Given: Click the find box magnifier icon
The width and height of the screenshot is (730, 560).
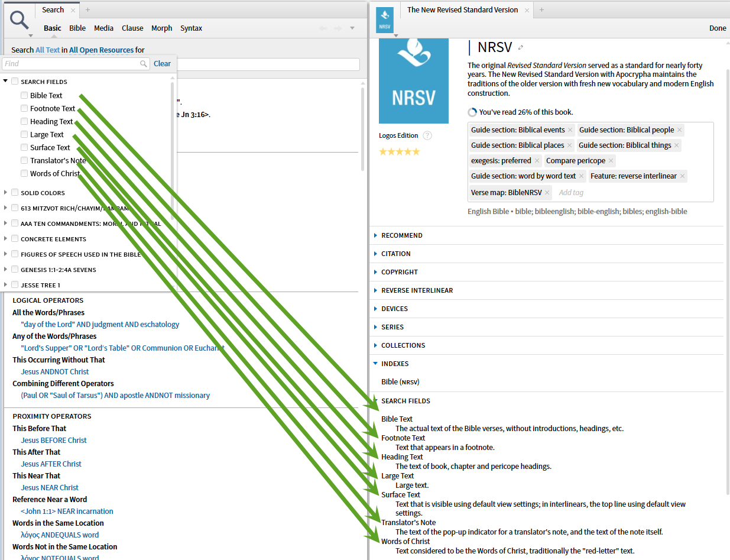Looking at the screenshot, I should 144,64.
